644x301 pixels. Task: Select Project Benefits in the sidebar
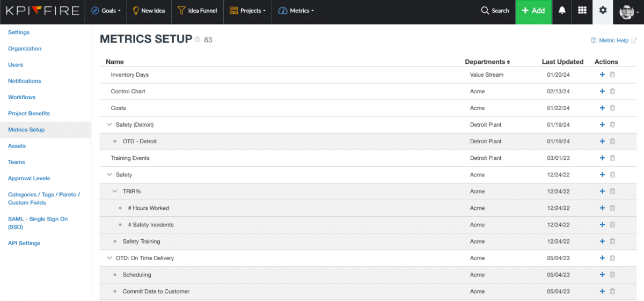coord(29,114)
